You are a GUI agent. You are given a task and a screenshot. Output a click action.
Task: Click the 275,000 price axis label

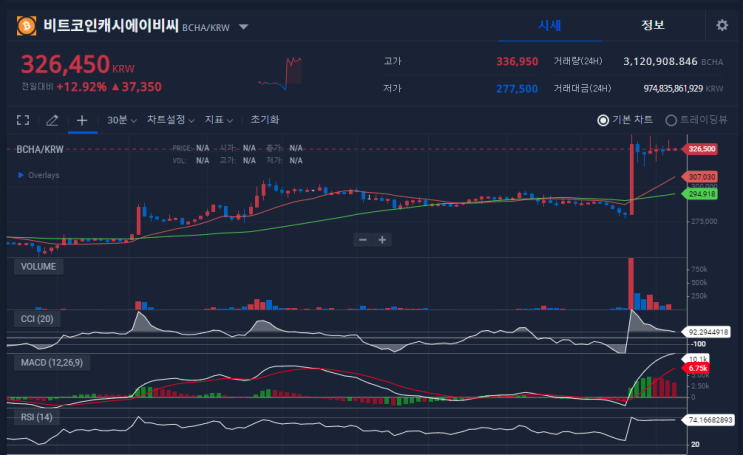[704, 221]
